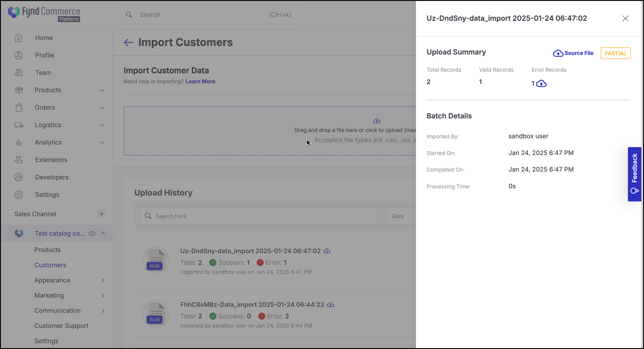Click the Source File cloud download icon

(x=558, y=53)
